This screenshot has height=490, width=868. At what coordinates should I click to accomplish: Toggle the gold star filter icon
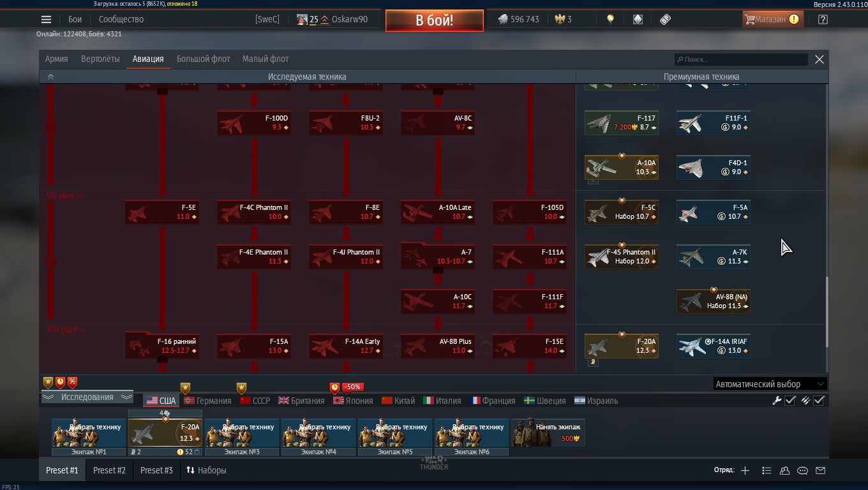coord(48,382)
